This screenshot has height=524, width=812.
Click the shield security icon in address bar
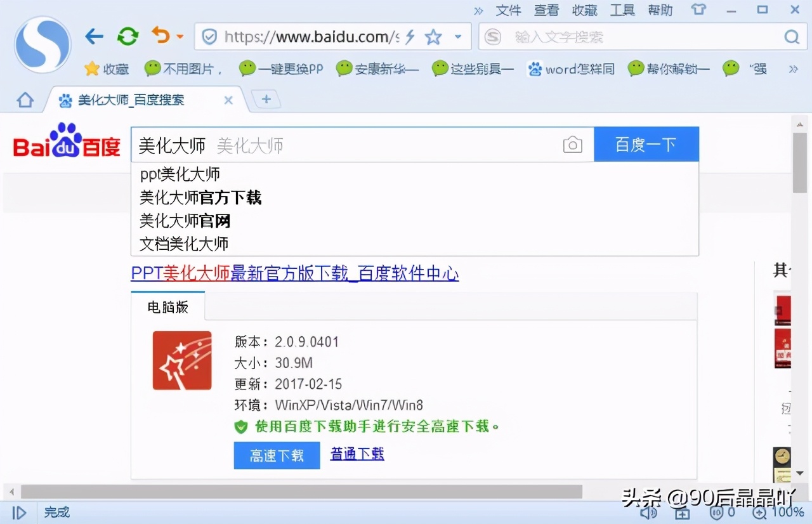(209, 37)
